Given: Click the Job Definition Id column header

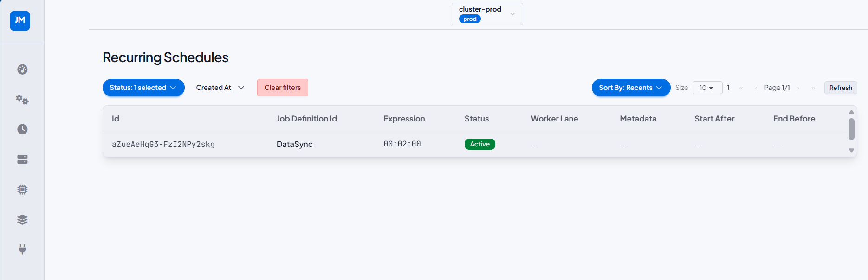Looking at the screenshot, I should (x=307, y=119).
